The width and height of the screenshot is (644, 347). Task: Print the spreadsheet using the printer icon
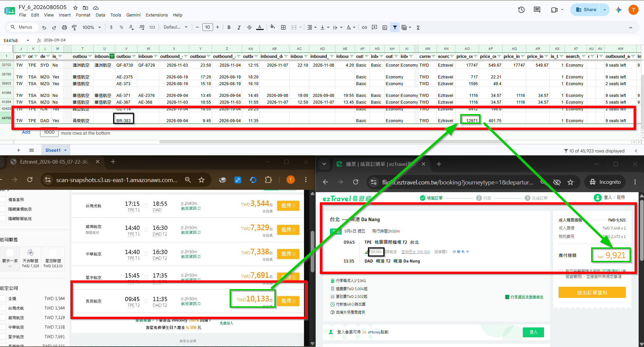64,28
